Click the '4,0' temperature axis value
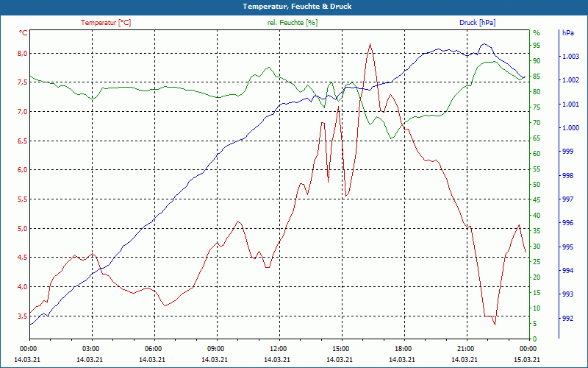The width and height of the screenshot is (588, 368). [x=22, y=287]
